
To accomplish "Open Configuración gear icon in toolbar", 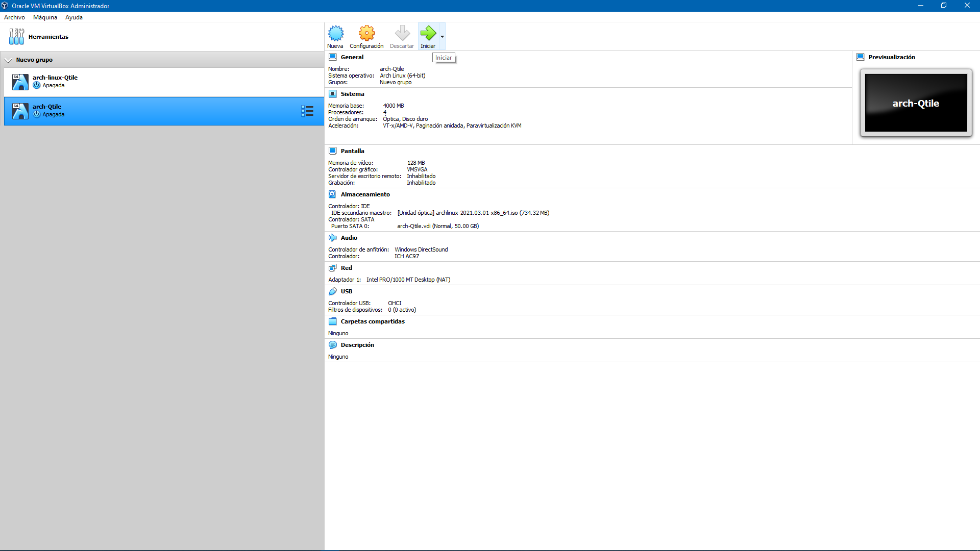I will [x=366, y=34].
